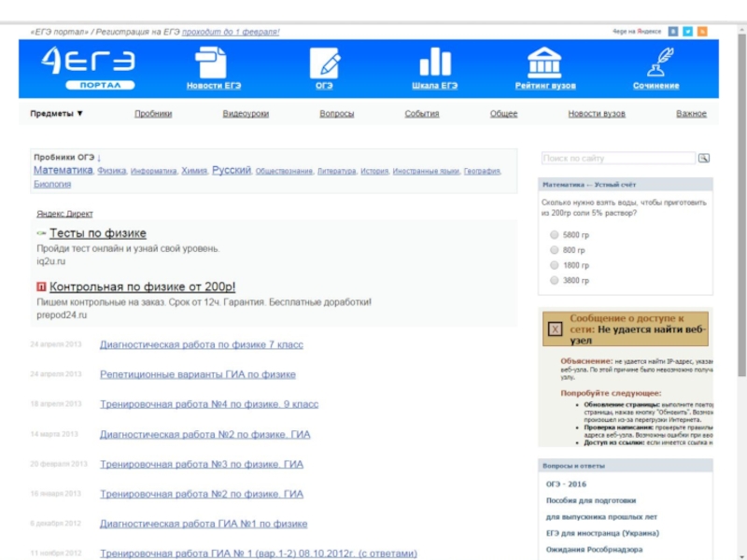Click the Математика — Устный счёт header
The image size is (747, 560).
coord(626,185)
